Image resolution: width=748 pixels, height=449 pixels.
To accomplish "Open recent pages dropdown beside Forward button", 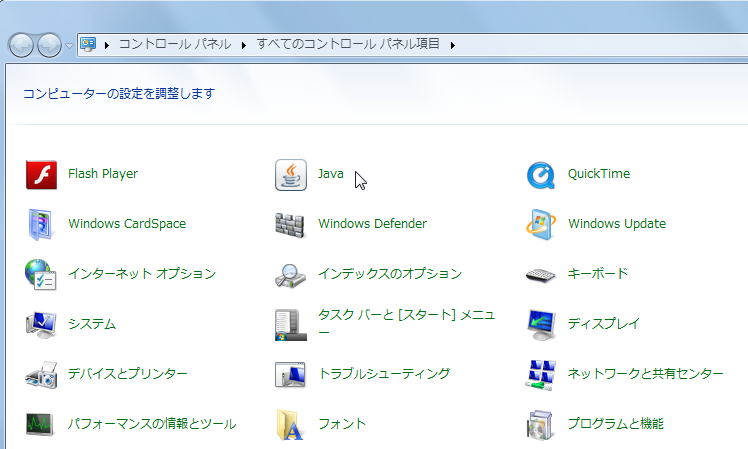I will click(68, 45).
